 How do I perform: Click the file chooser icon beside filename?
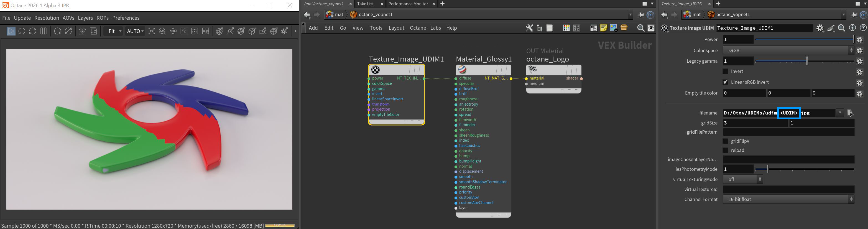(x=850, y=113)
